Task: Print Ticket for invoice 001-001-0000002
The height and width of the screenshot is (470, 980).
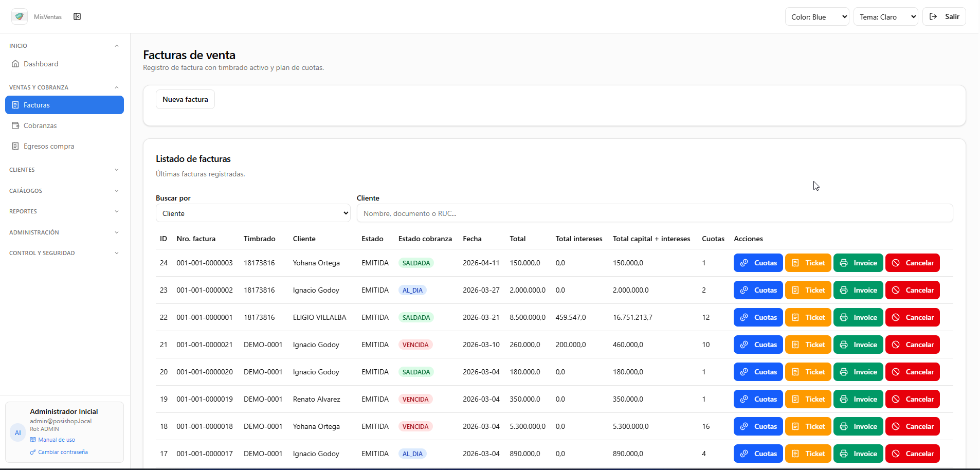Action: point(808,290)
